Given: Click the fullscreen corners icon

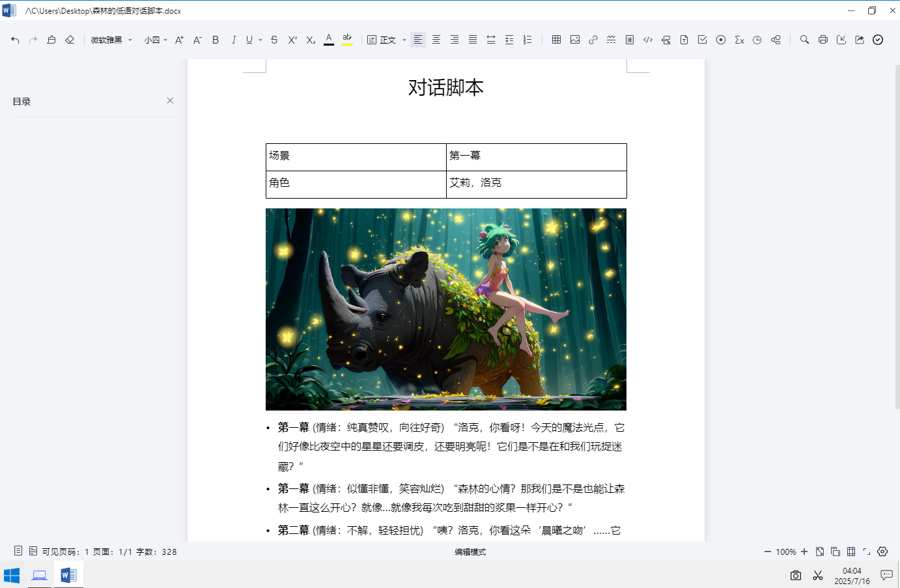Looking at the screenshot, I should click(x=867, y=552).
